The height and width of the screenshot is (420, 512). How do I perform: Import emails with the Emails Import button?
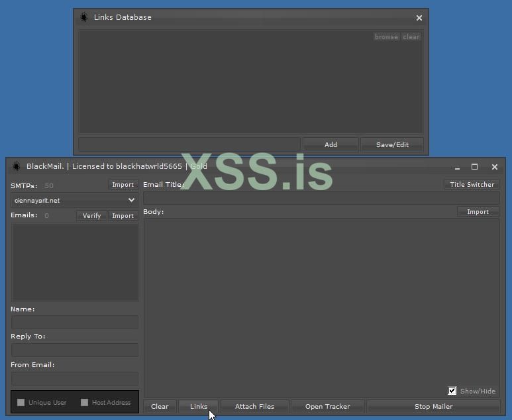[123, 216]
